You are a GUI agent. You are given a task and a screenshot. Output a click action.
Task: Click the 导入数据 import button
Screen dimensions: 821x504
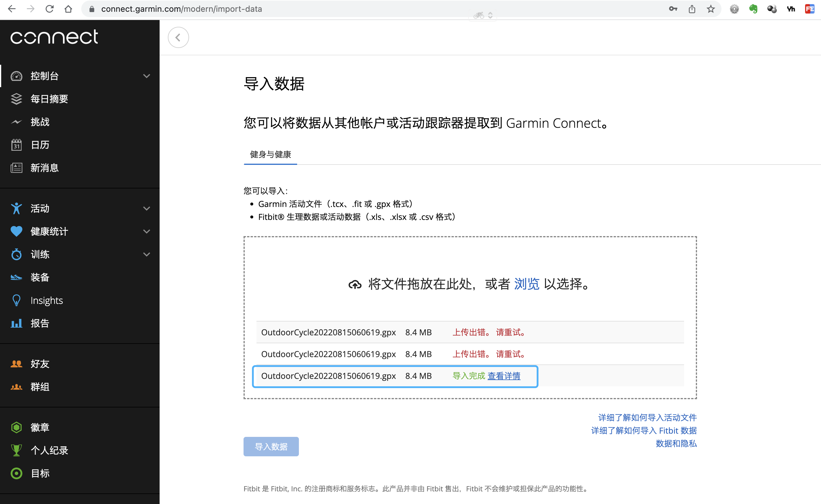(271, 447)
